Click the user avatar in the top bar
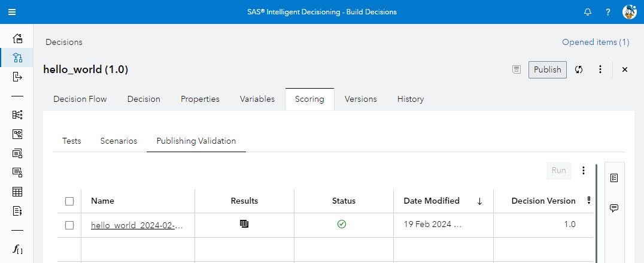This screenshot has height=263, width=644. [x=629, y=12]
